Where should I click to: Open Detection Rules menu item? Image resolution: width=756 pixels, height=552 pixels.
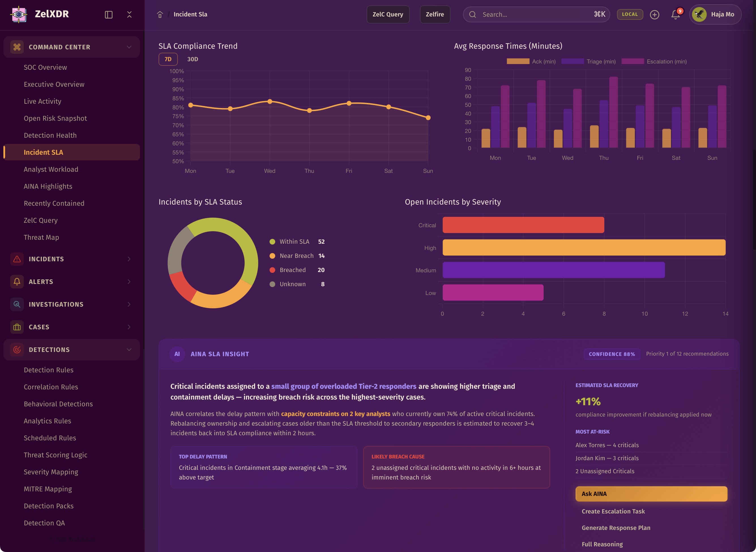coord(48,370)
